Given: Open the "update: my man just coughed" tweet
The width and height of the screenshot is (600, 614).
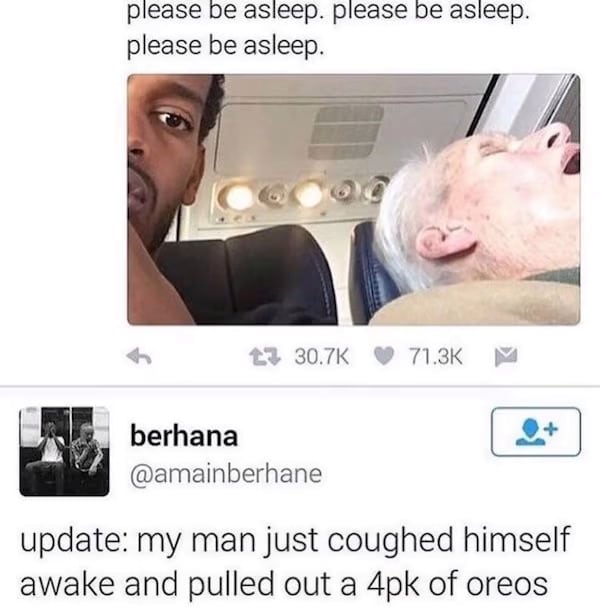Looking at the screenshot, I should [295, 562].
